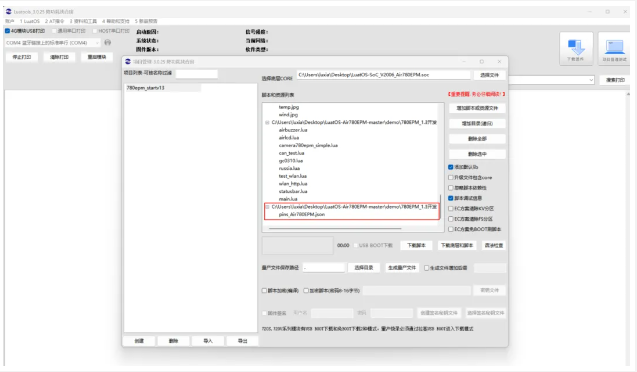Click the blue laptop icon button
Viewport: 637px width, 372px height.
click(x=614, y=47)
